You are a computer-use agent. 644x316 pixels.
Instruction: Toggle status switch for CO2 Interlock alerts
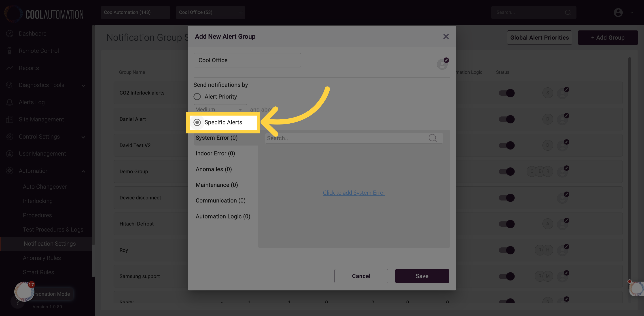click(x=506, y=93)
